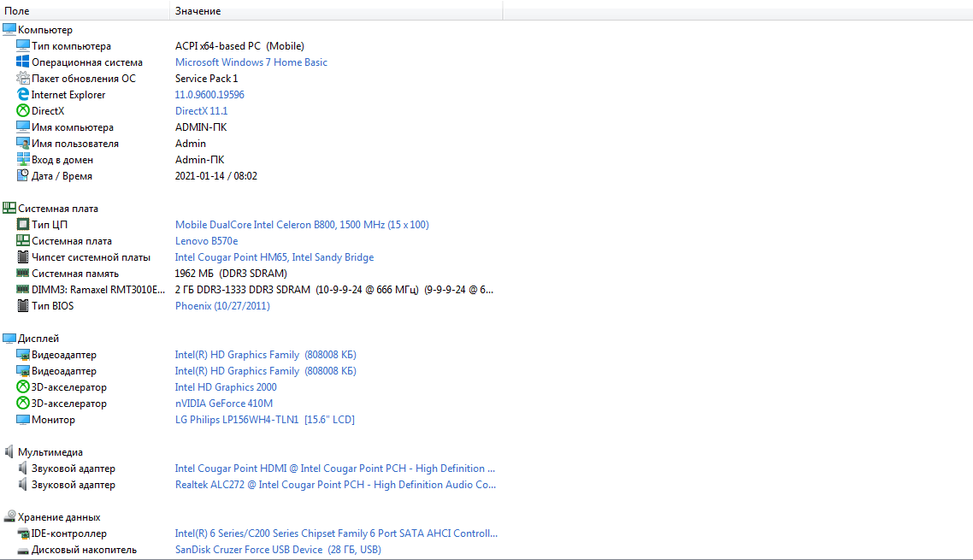Select the Admin-ПК domain value

tap(199, 160)
